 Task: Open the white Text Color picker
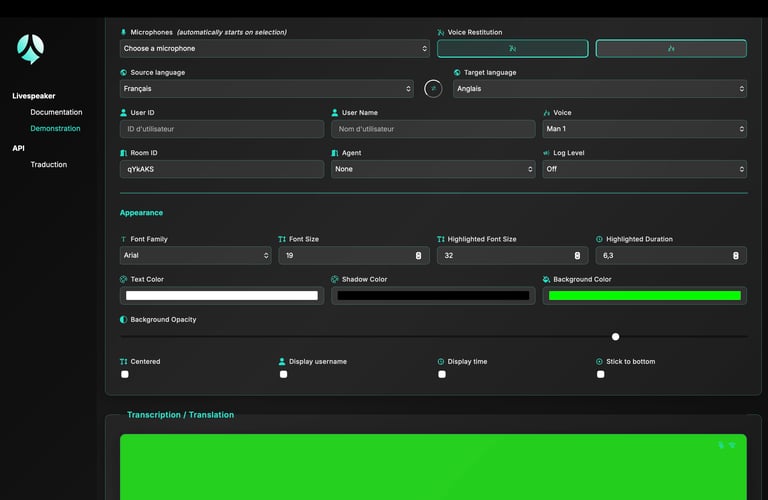click(222, 295)
